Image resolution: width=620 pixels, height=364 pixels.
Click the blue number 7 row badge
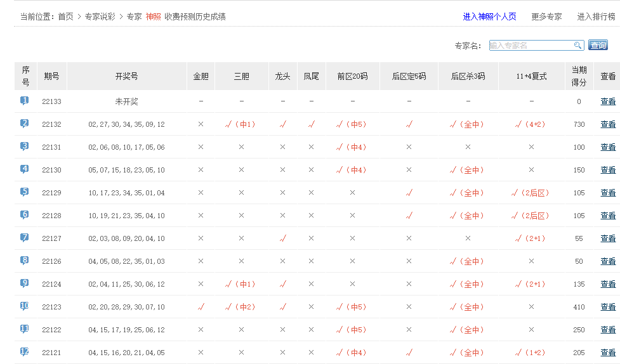(x=25, y=238)
